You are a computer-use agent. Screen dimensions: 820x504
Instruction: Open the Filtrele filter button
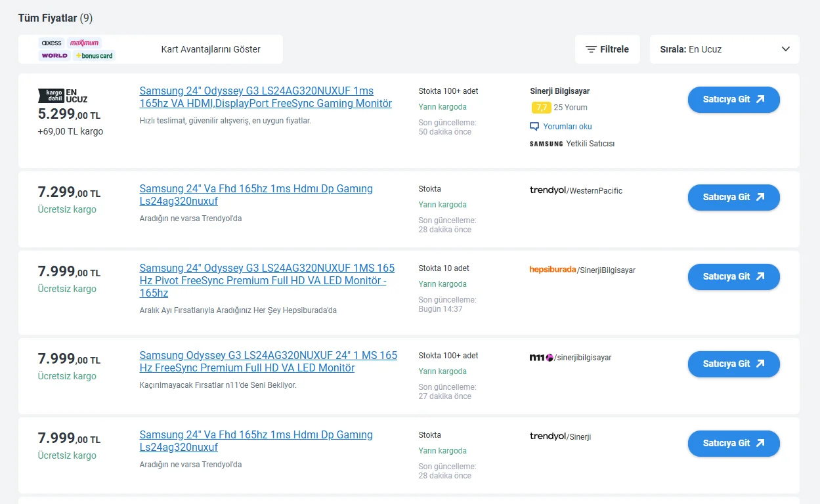click(607, 49)
